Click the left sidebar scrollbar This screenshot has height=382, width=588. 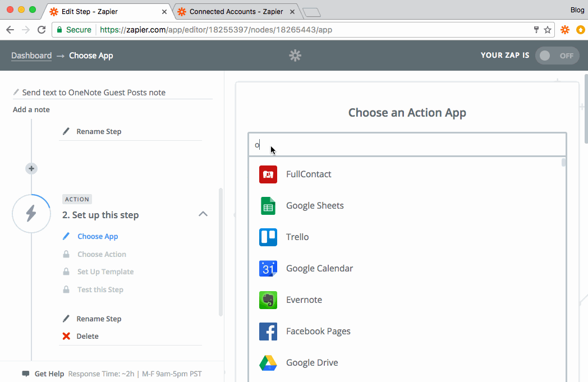[x=220, y=252]
